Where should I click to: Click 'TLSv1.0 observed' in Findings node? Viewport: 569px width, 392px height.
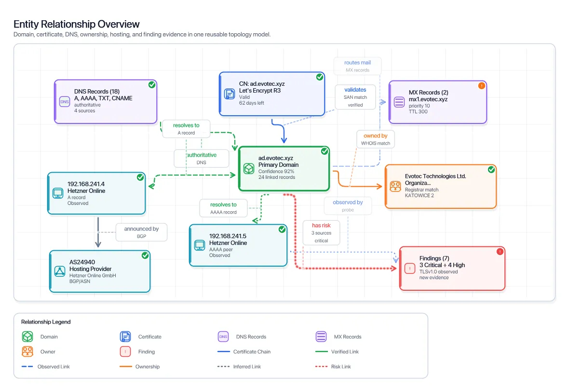(438, 271)
